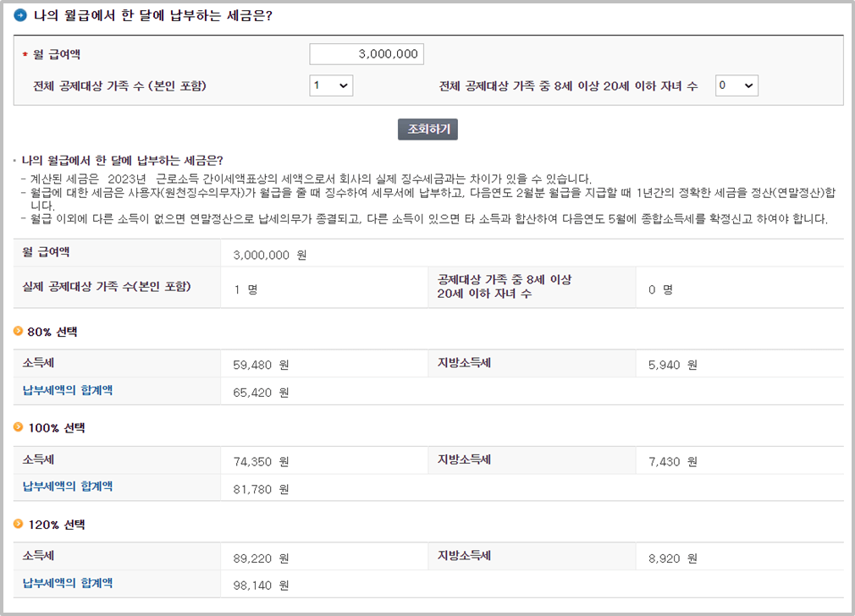Viewport: 855px width, 616px height.
Task: Follow 납부세액의 합계액 link under 80% 선택
Action: click(x=68, y=392)
